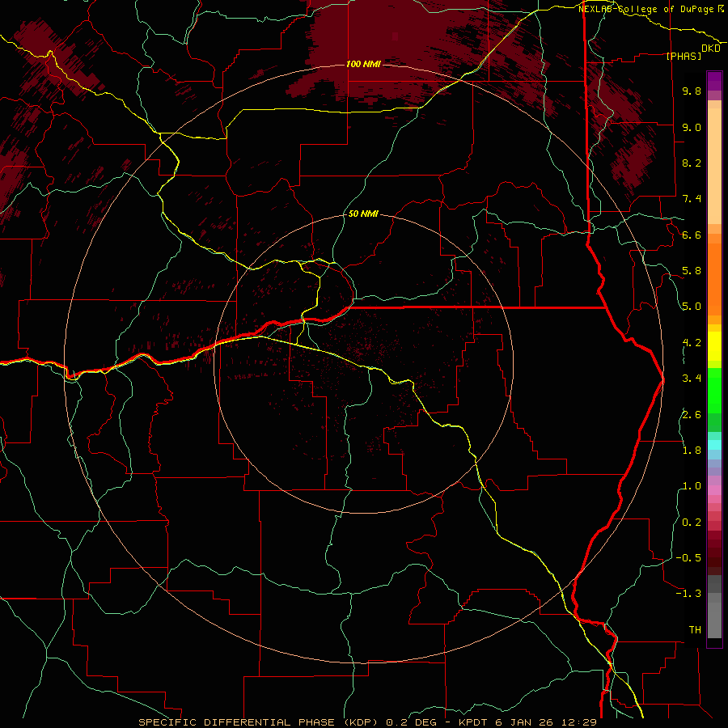
Task: Click the 0.2 legend value
Action: coord(692,523)
